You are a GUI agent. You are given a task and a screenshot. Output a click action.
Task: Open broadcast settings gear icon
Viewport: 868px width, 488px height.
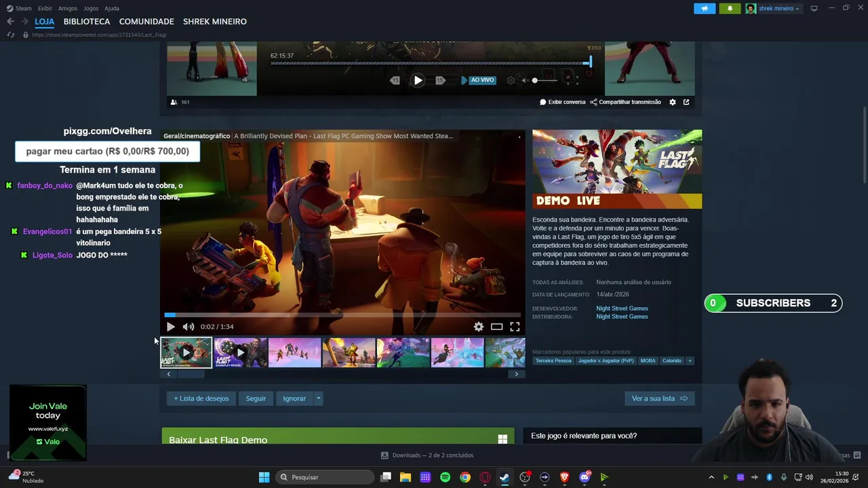tap(673, 102)
